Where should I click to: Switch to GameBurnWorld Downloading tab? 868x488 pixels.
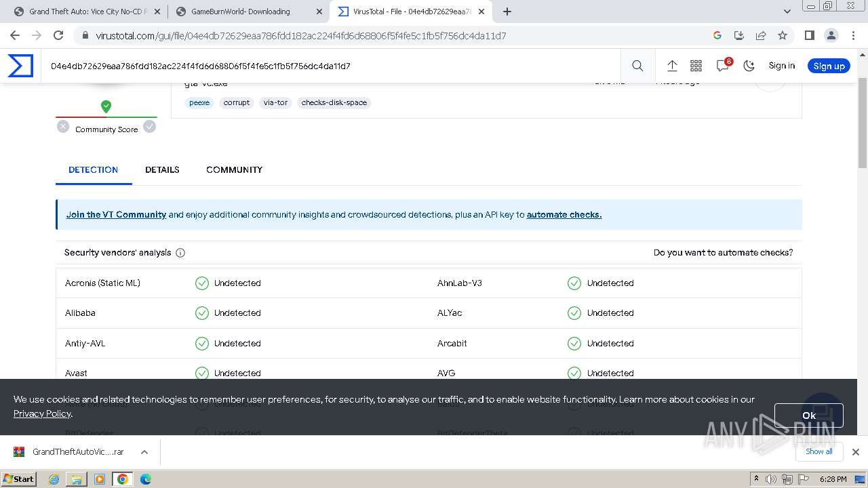point(248,12)
